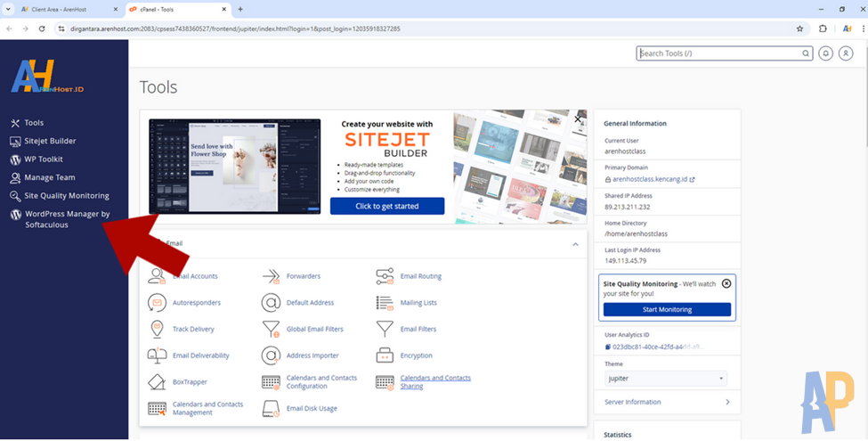Image resolution: width=868 pixels, height=441 pixels.
Task: Open the Track Delivery icon
Action: click(158, 329)
